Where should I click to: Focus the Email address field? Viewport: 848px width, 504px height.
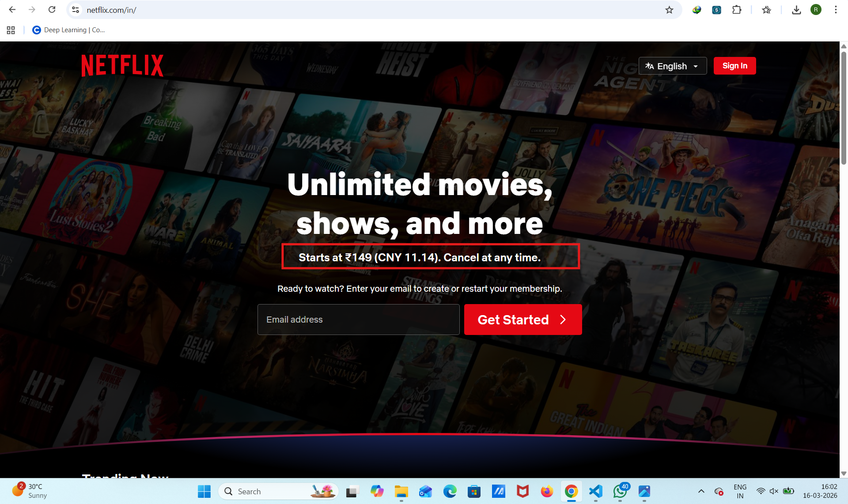pyautogui.click(x=358, y=320)
